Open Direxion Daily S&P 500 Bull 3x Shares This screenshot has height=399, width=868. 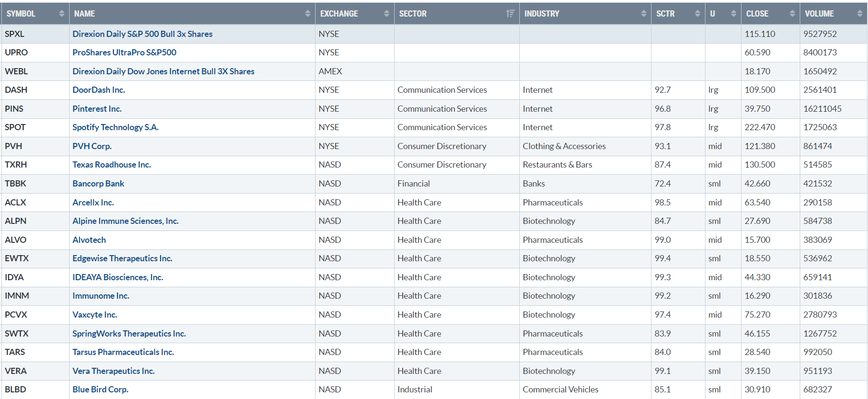click(x=142, y=34)
